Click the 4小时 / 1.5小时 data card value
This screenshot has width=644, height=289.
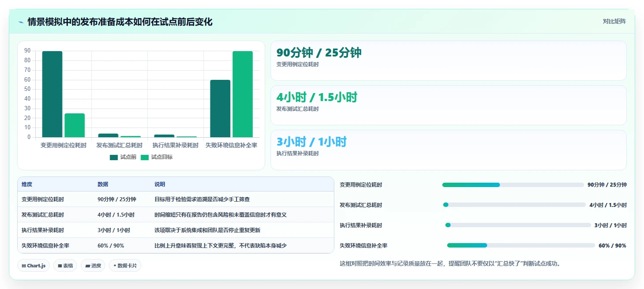(x=317, y=97)
